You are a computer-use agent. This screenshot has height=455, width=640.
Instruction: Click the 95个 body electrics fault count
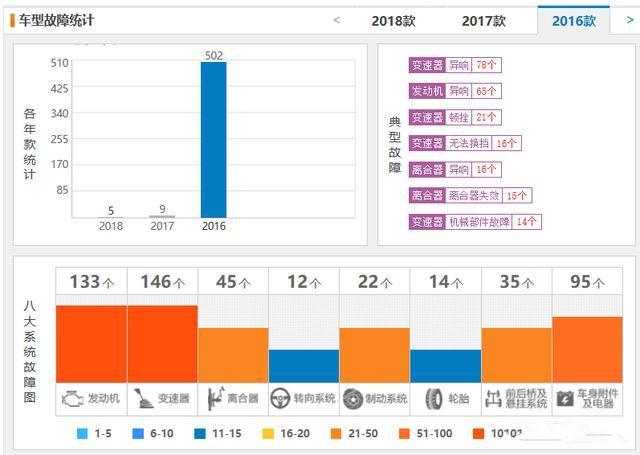coord(587,282)
